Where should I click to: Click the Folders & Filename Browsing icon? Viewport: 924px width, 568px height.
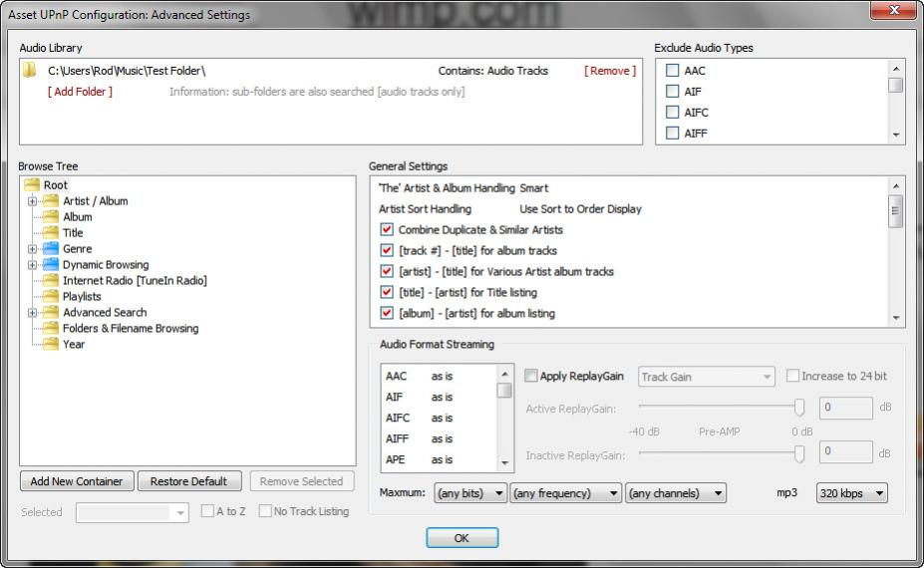[51, 328]
